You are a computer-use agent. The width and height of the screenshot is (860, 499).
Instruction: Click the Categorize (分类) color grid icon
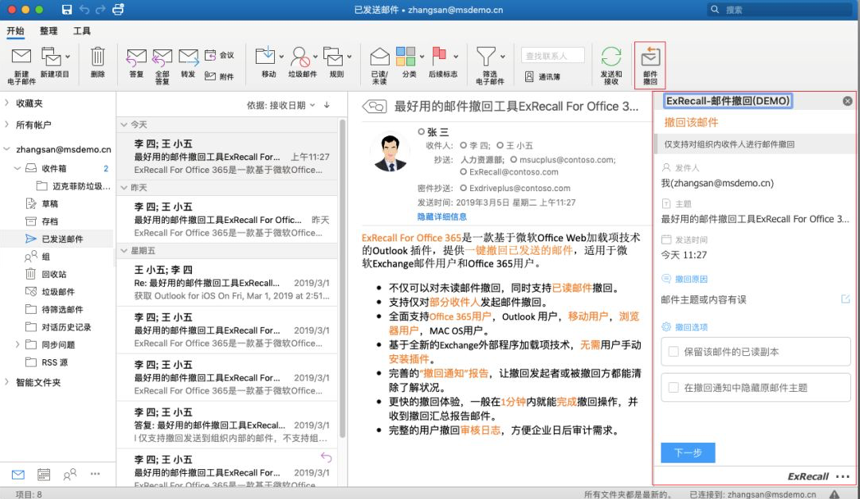pos(406,56)
